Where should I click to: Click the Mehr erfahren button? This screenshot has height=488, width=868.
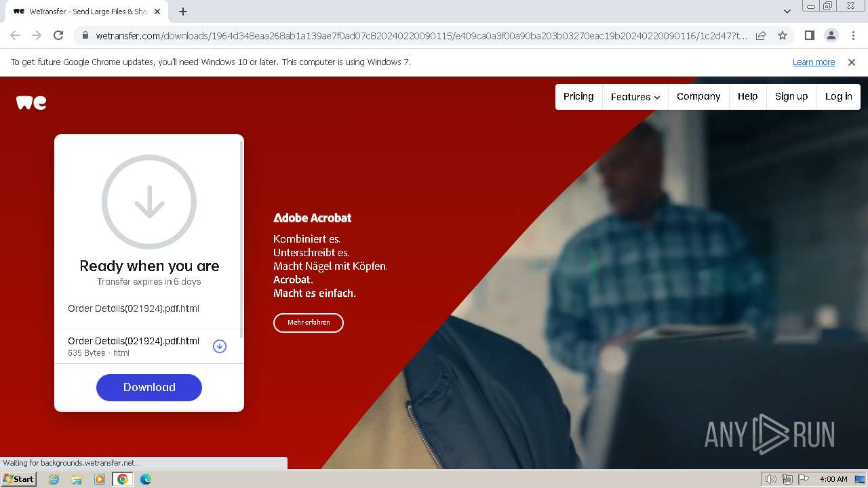[309, 323]
